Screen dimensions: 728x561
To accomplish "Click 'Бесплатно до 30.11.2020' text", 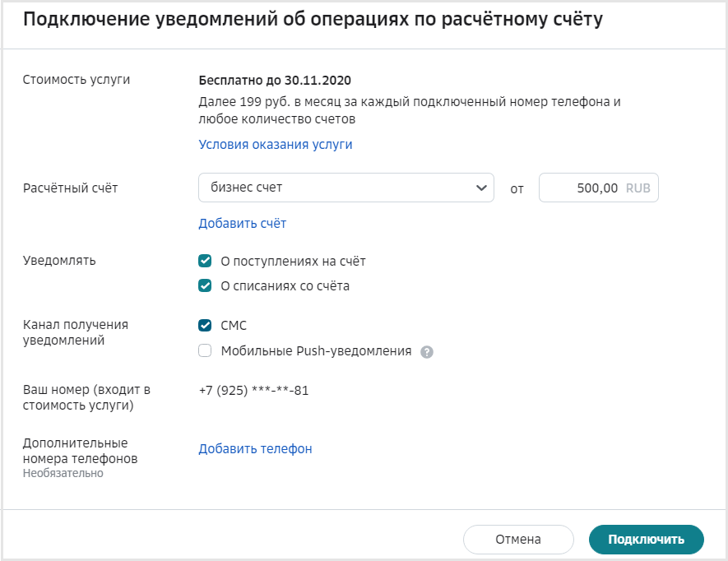I will 275,81.
